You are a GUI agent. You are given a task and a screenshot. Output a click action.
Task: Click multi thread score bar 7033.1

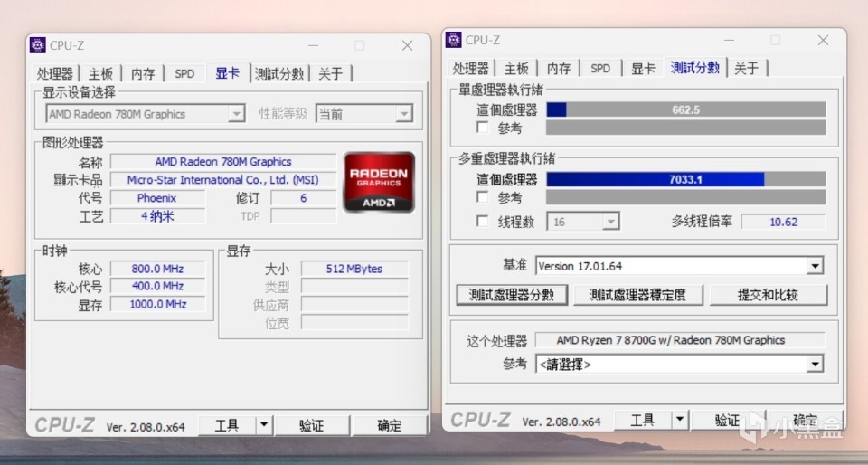[x=686, y=179]
